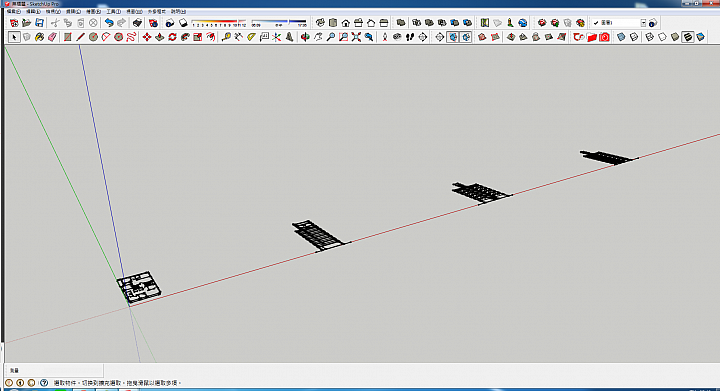Open help from status bar question mark

point(44,383)
